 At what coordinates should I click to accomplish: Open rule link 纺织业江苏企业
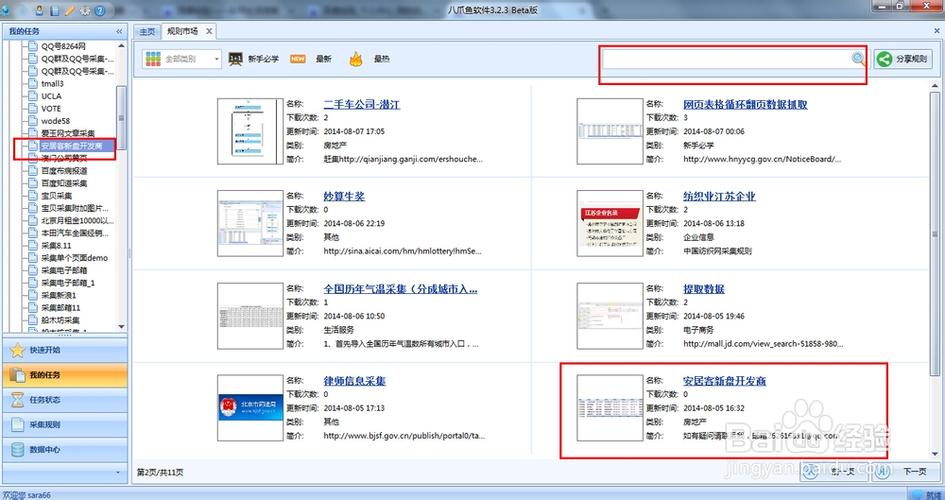click(719, 196)
